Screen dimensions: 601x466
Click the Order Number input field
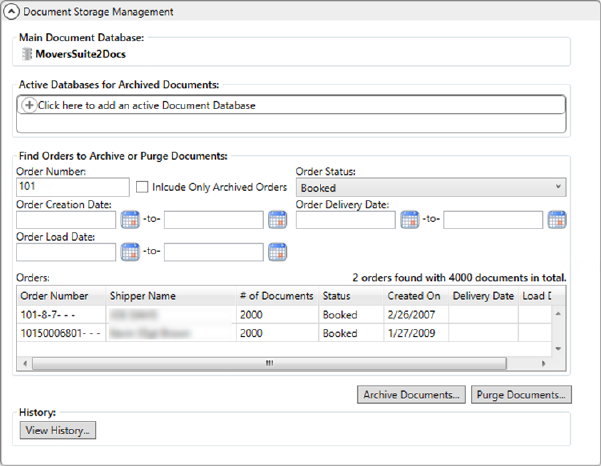point(73,188)
